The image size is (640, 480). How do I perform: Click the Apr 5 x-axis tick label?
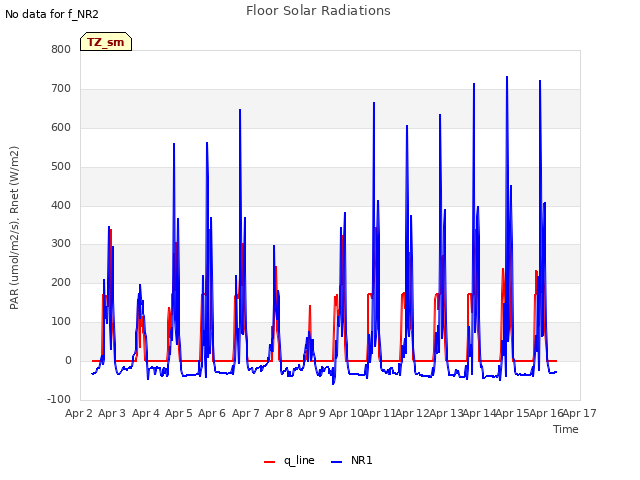click(179, 413)
